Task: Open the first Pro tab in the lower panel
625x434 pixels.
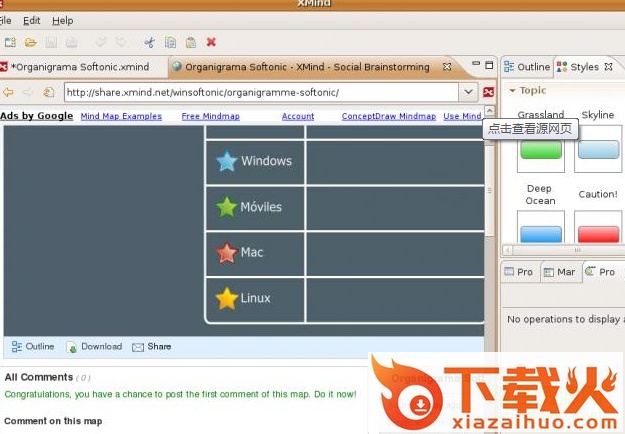Action: tap(519, 272)
